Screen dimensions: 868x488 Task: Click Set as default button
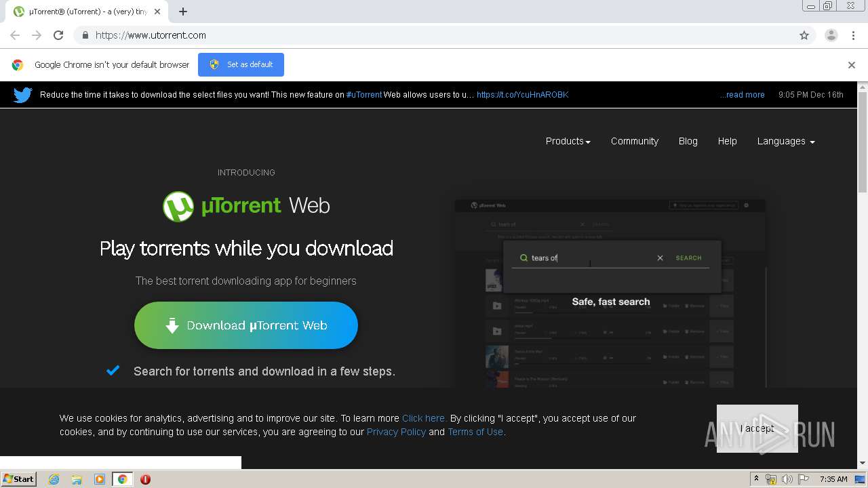tap(241, 65)
